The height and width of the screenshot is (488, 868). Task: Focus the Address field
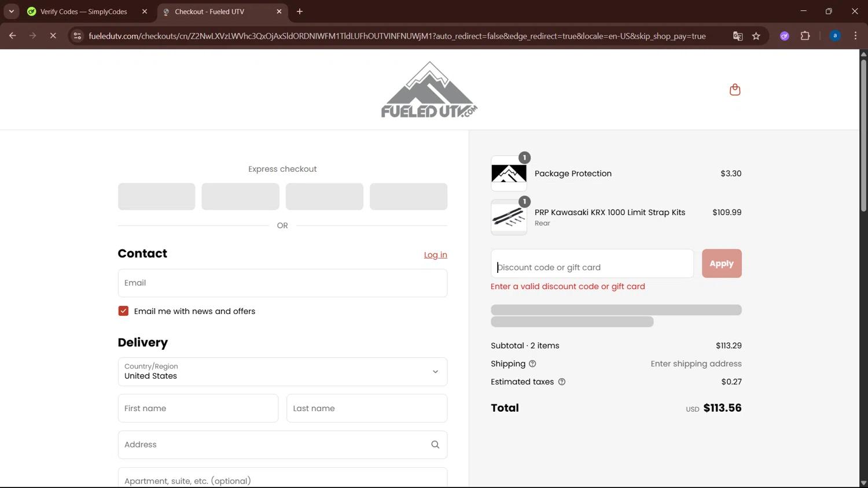282,445
